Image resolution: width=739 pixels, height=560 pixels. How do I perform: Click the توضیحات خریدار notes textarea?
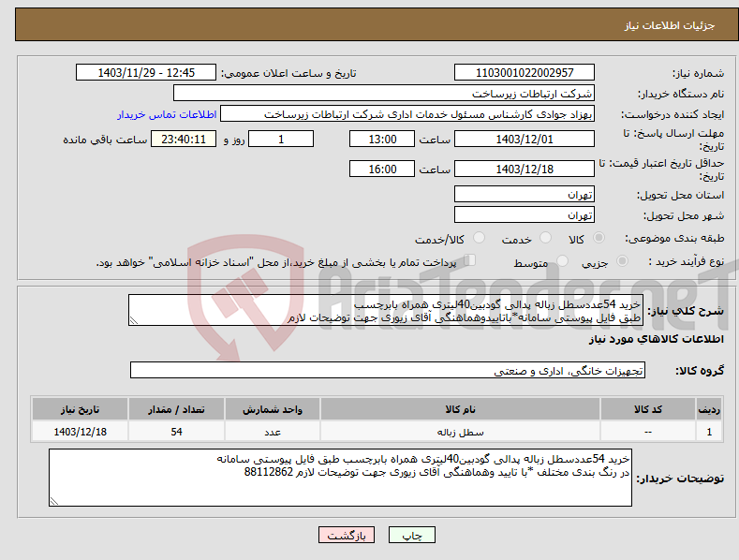click(340, 478)
